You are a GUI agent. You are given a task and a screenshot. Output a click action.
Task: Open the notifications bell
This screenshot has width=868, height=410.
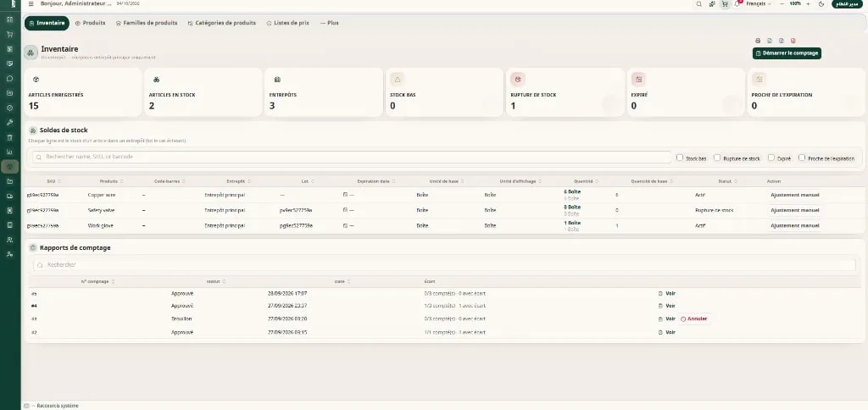(737, 4)
